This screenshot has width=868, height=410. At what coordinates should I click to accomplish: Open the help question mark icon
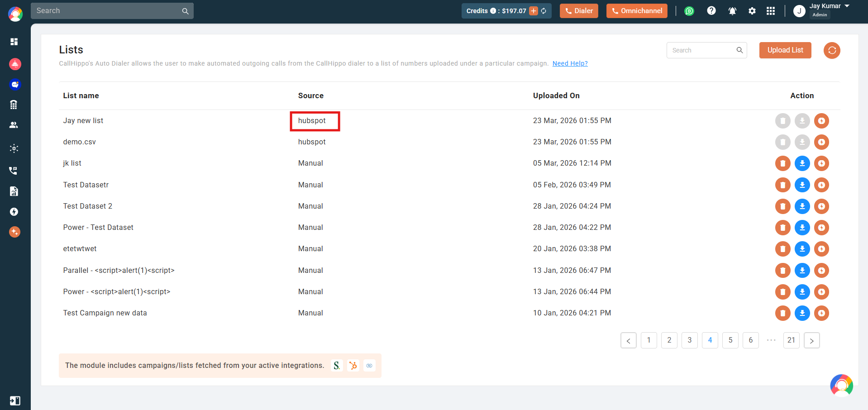coord(711,10)
